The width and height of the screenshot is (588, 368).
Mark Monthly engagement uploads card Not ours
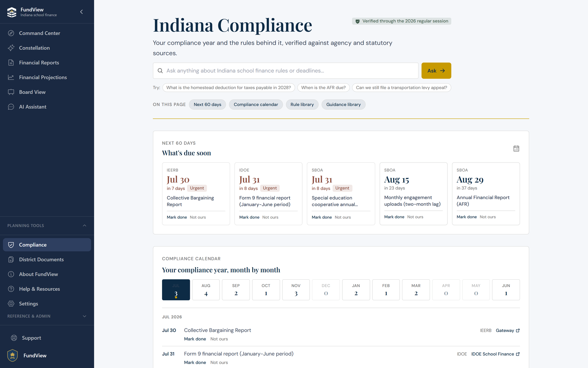pos(415,217)
